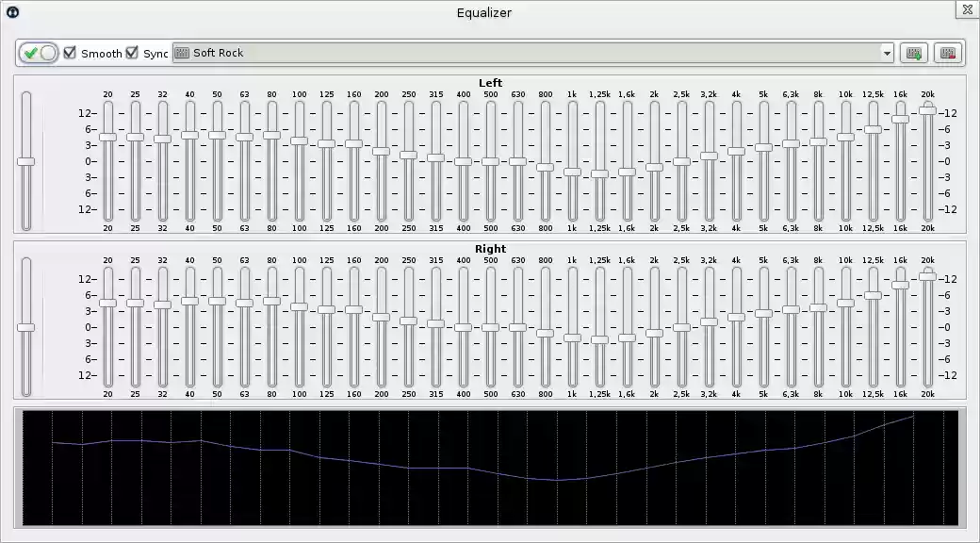Click the equalizer icon inside the preset combo
The image size is (980, 543).
click(183, 53)
